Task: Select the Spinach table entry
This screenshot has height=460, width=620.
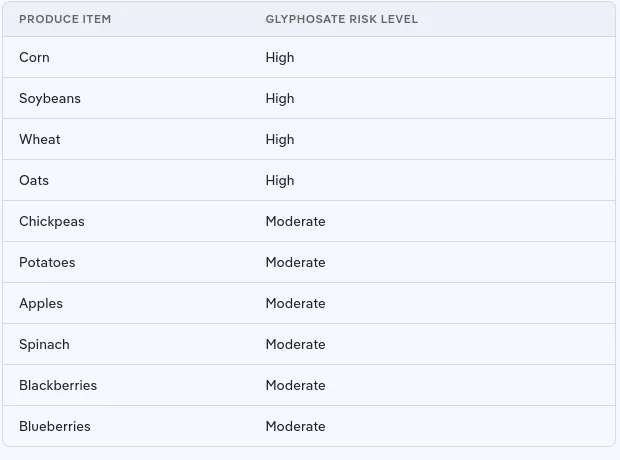Action: [44, 345]
